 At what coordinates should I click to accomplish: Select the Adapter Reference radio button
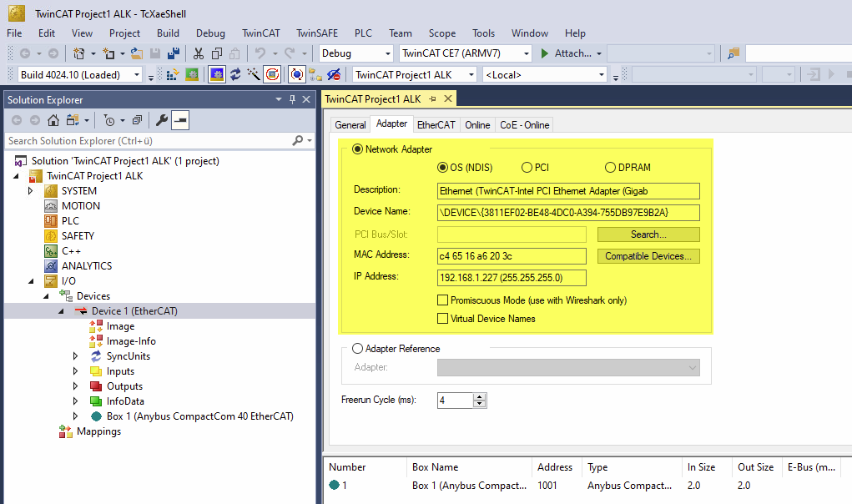[357, 349]
